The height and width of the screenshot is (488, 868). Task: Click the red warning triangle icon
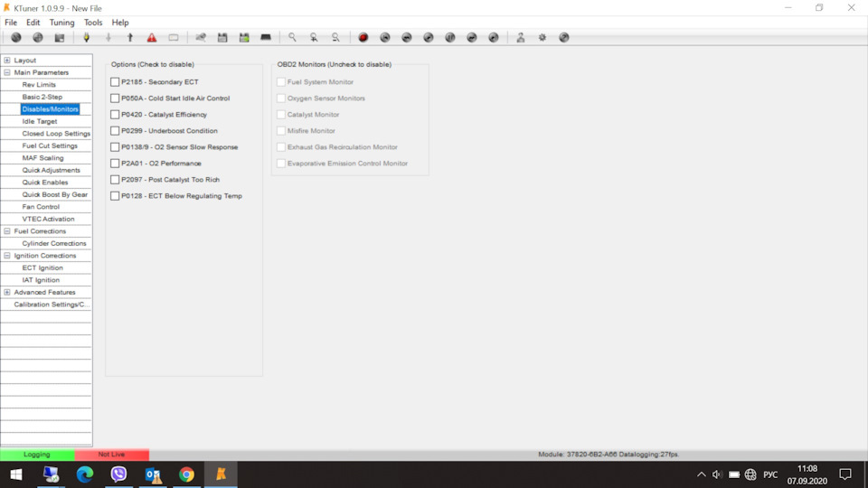(152, 38)
